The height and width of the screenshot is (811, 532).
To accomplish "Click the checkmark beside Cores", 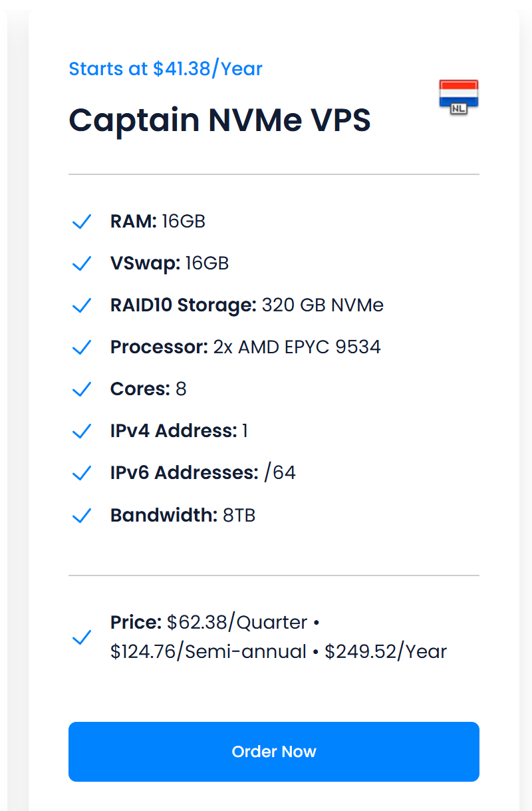I will pyautogui.click(x=81, y=389).
